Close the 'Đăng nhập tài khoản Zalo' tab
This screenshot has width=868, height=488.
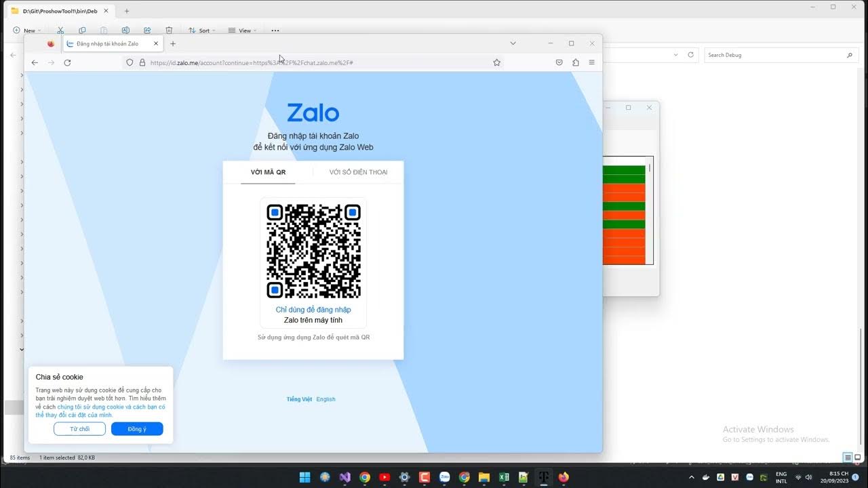tap(155, 43)
